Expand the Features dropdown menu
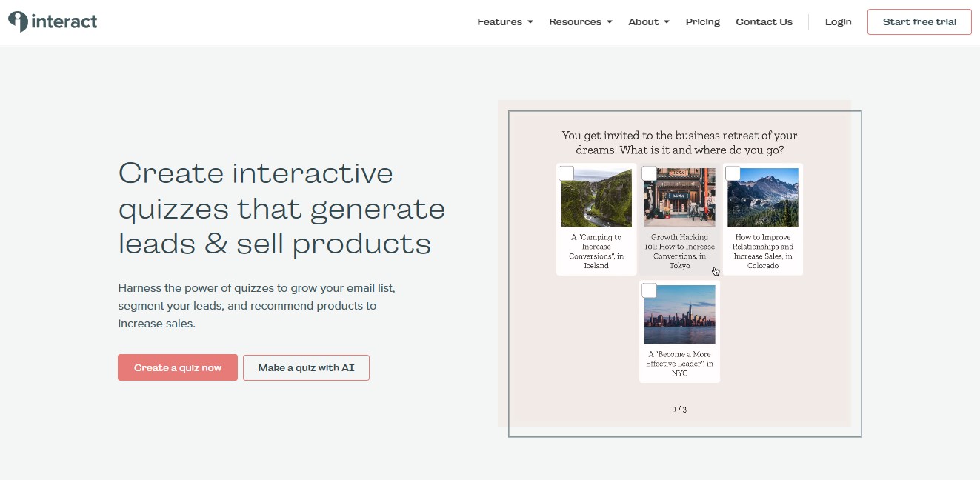The height and width of the screenshot is (480, 980). (504, 22)
